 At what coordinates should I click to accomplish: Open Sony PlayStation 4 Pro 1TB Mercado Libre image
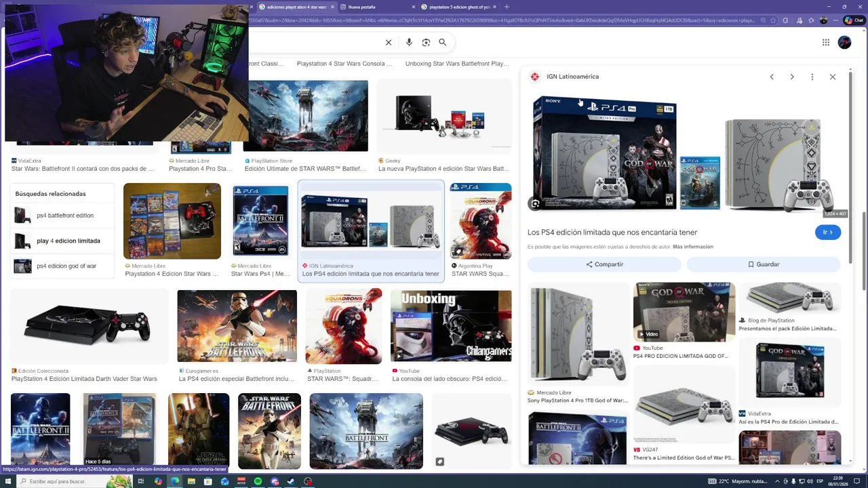578,334
